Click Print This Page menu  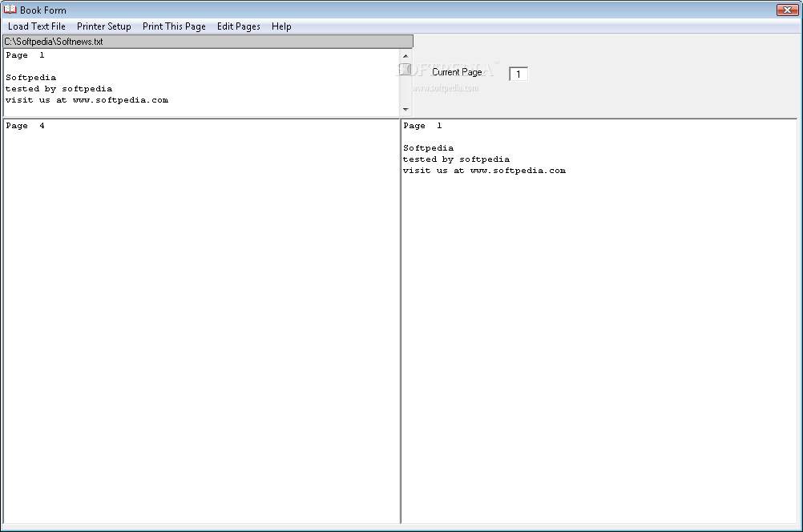click(x=174, y=26)
